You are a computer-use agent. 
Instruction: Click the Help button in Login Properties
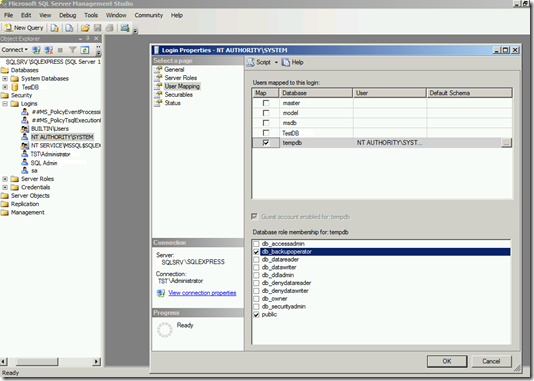pyautogui.click(x=293, y=62)
